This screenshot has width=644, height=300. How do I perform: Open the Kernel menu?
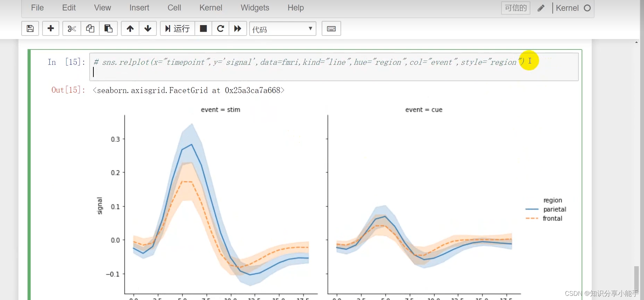pyautogui.click(x=211, y=8)
